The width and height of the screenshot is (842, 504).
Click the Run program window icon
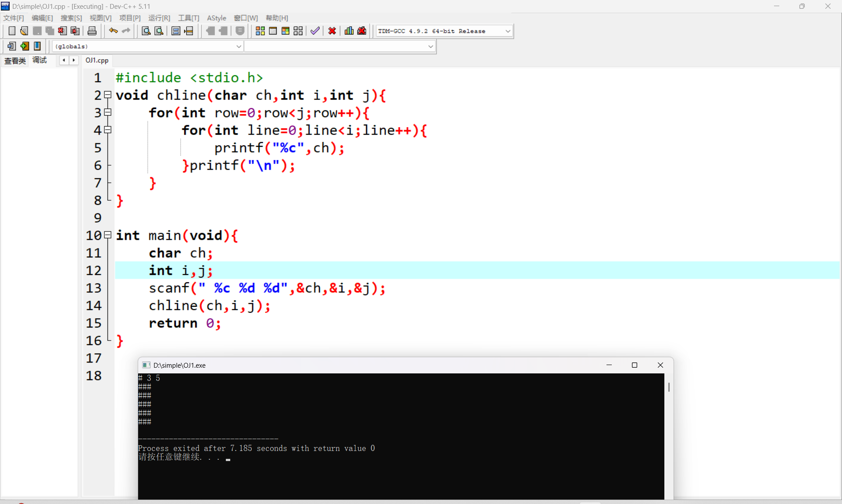point(273,31)
